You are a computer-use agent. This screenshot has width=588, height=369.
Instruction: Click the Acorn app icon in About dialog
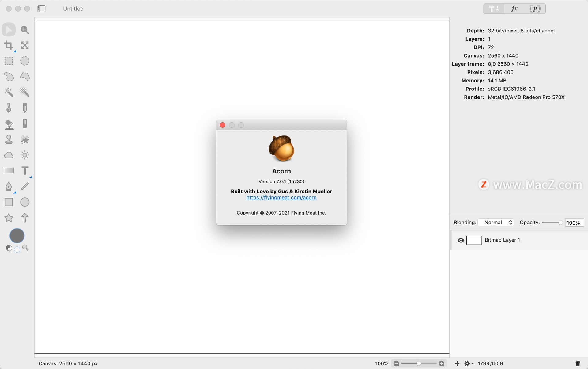point(281,148)
